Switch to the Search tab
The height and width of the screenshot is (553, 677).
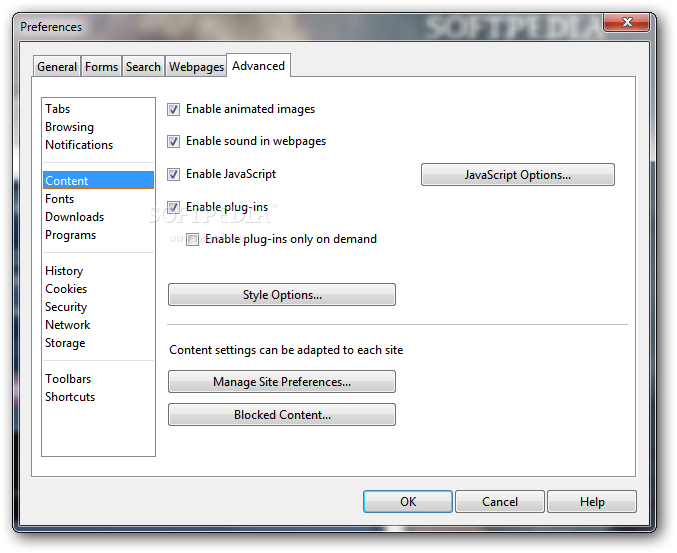143,67
